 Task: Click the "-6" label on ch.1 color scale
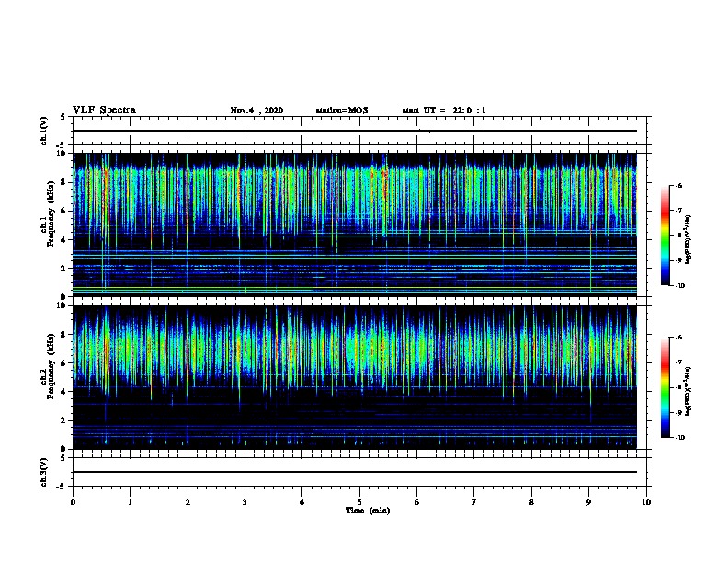click(x=679, y=185)
